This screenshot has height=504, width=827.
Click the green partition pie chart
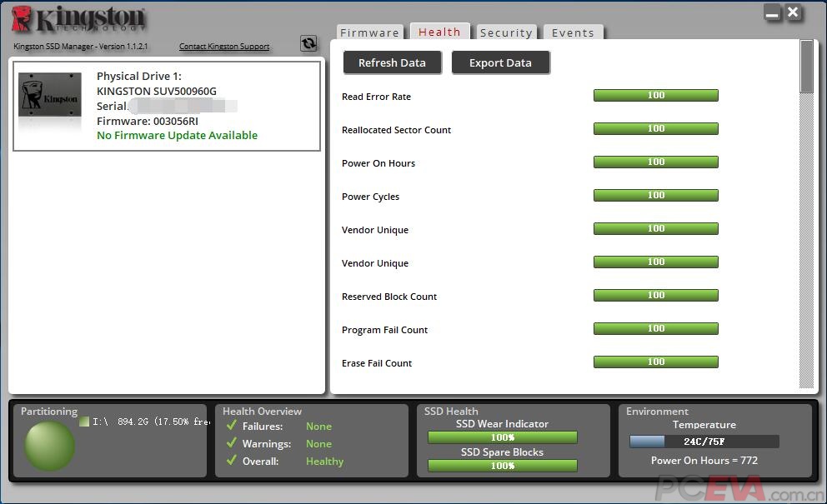pyautogui.click(x=49, y=446)
